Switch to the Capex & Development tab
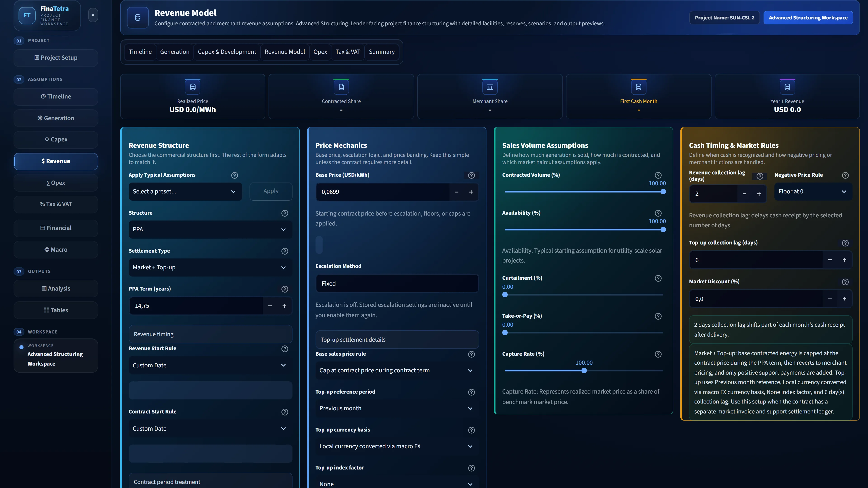Screen dimensions: 868x488 227,52
